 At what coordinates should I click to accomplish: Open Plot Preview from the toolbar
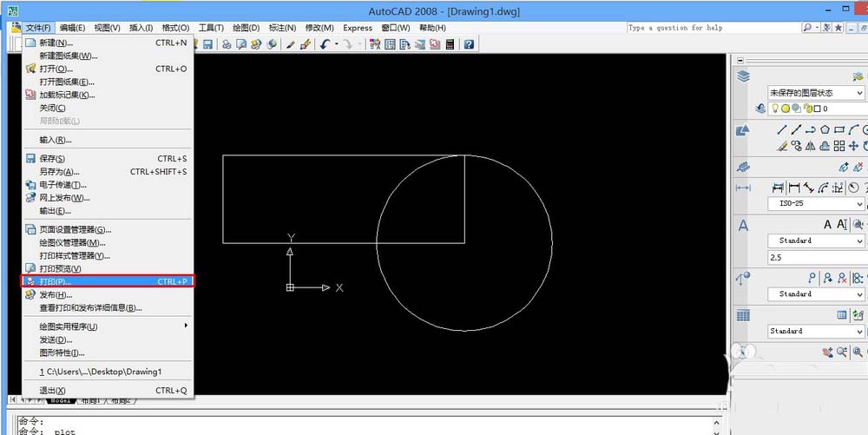[241, 44]
